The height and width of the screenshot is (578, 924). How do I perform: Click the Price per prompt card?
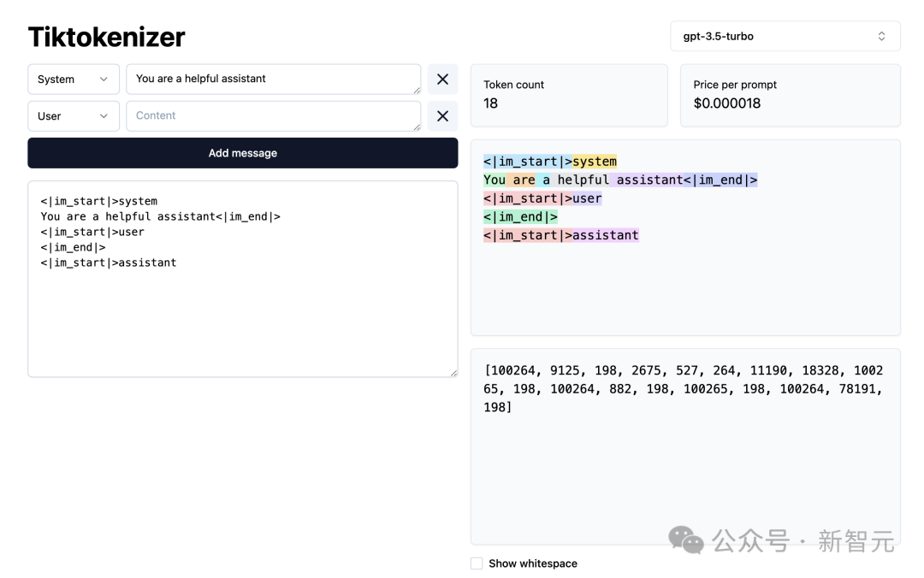790,95
